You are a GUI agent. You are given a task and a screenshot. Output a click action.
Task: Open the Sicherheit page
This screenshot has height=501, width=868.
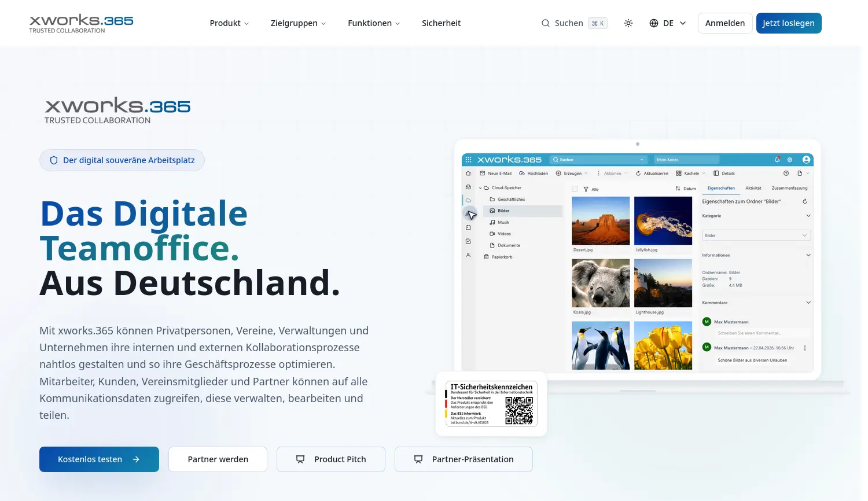coord(441,23)
